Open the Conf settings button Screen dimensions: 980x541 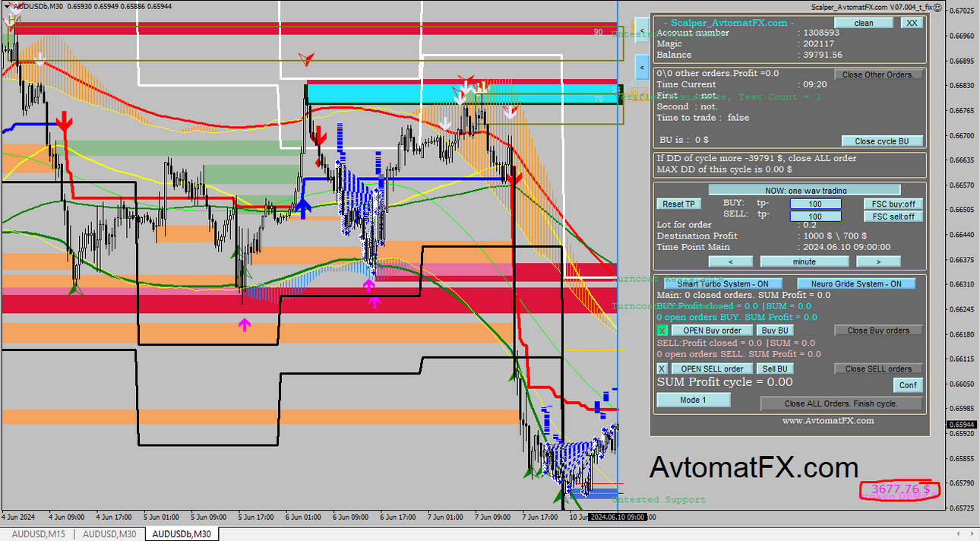pos(908,384)
